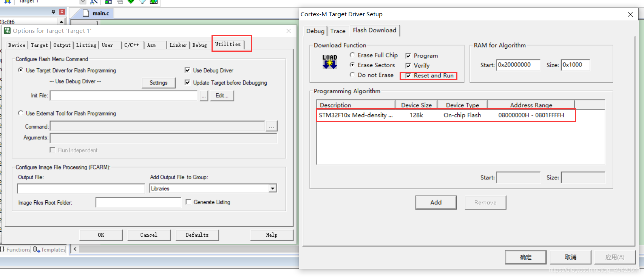644x277 pixels.
Task: Close the project panel with red X
Action: 62,12
